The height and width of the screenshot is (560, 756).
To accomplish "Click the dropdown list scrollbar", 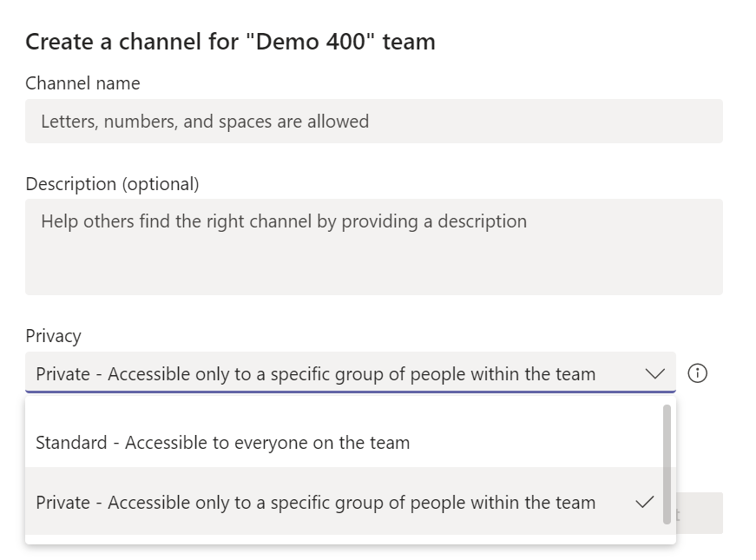I will click(x=667, y=464).
